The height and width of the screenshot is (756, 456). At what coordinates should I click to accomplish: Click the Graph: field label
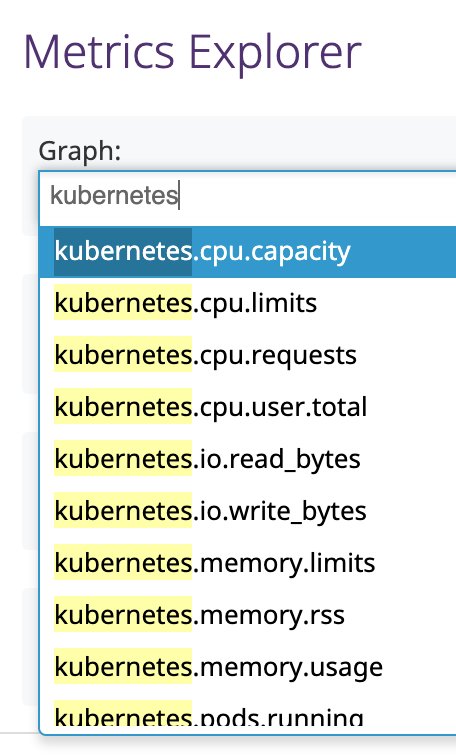80,151
